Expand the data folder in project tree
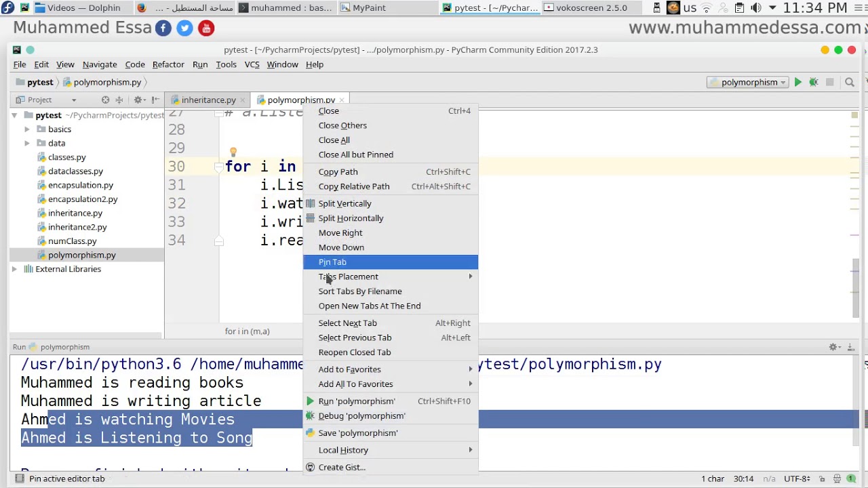 (x=26, y=144)
